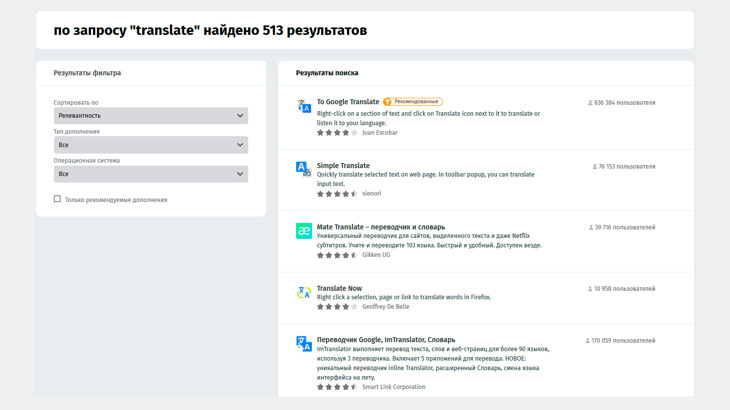The width and height of the screenshot is (730, 410).
Task: Click user icon beside 636 384 пользователя
Action: [590, 103]
